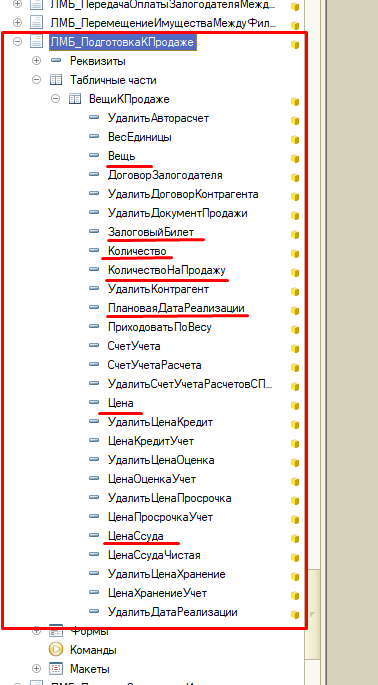This screenshot has height=685, width=378.
Task: Expand the Реквизиты branch
Action: 36,61
